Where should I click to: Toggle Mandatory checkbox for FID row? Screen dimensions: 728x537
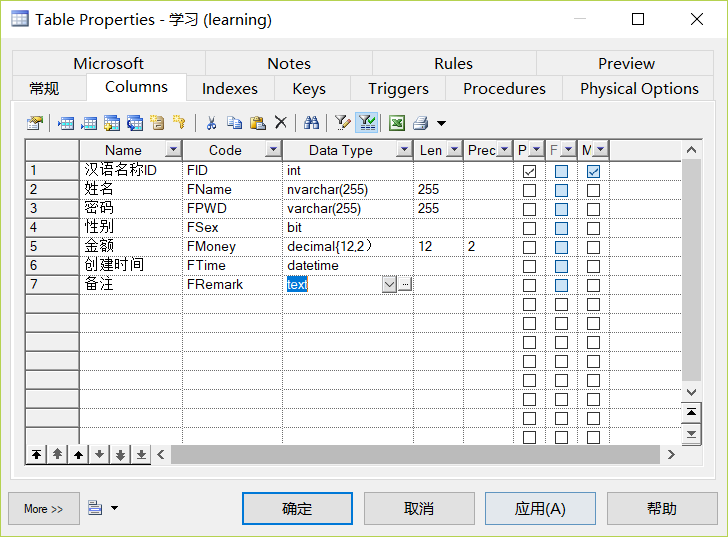[x=593, y=171]
